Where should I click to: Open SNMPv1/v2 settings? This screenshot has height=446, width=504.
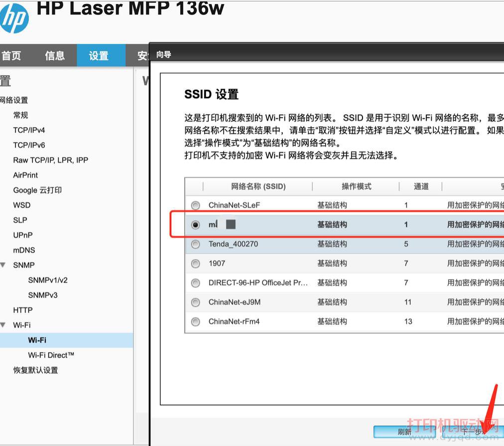[48, 280]
